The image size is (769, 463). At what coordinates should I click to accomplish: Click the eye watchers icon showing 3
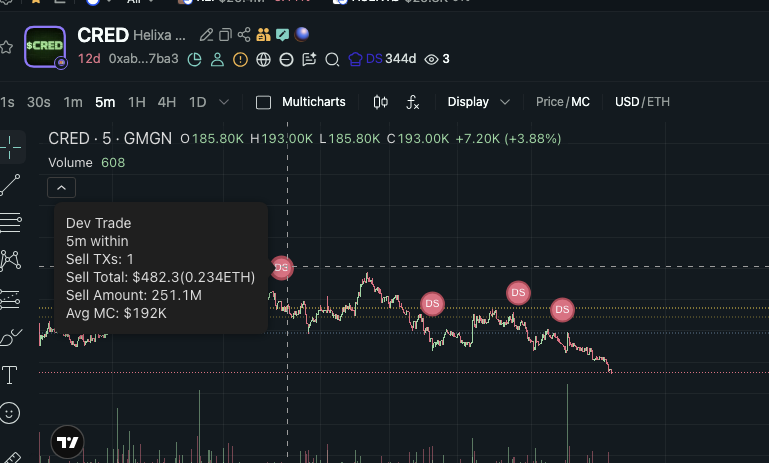(437, 59)
